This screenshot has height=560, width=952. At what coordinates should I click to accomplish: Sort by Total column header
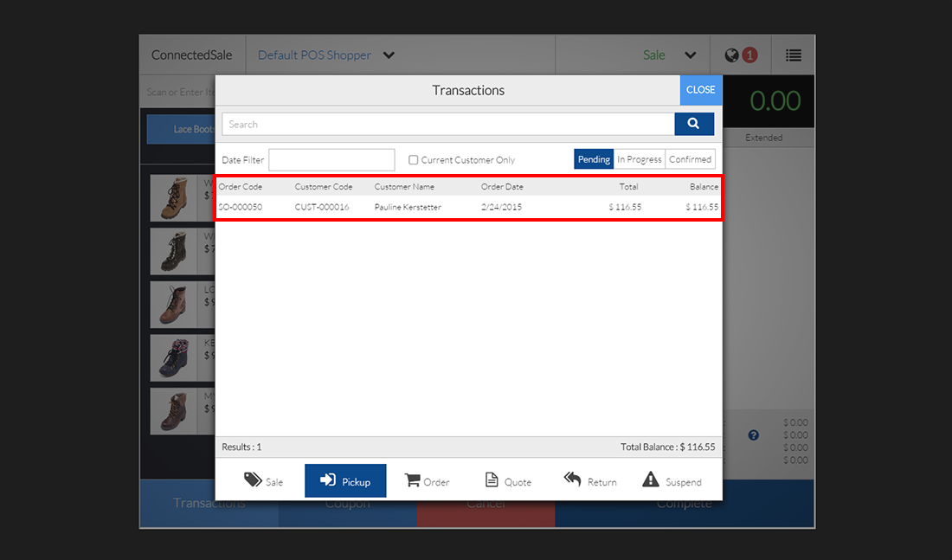click(628, 186)
